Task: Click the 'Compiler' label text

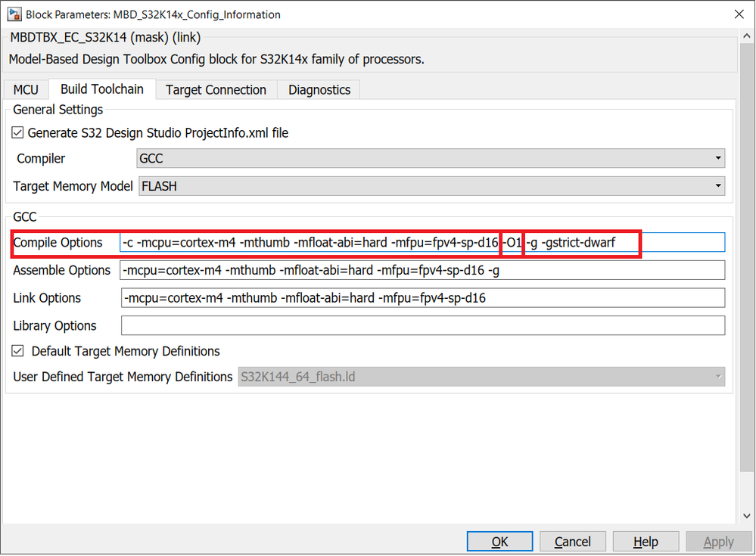Action: (x=41, y=159)
